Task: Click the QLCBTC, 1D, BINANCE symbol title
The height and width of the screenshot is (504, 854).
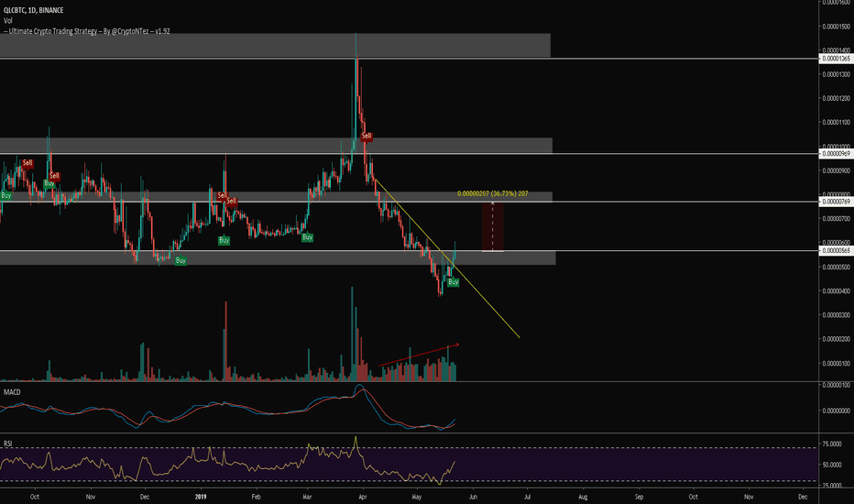Action: coord(33,10)
